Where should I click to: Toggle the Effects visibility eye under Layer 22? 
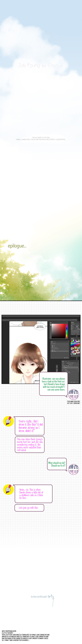point(65,371)
